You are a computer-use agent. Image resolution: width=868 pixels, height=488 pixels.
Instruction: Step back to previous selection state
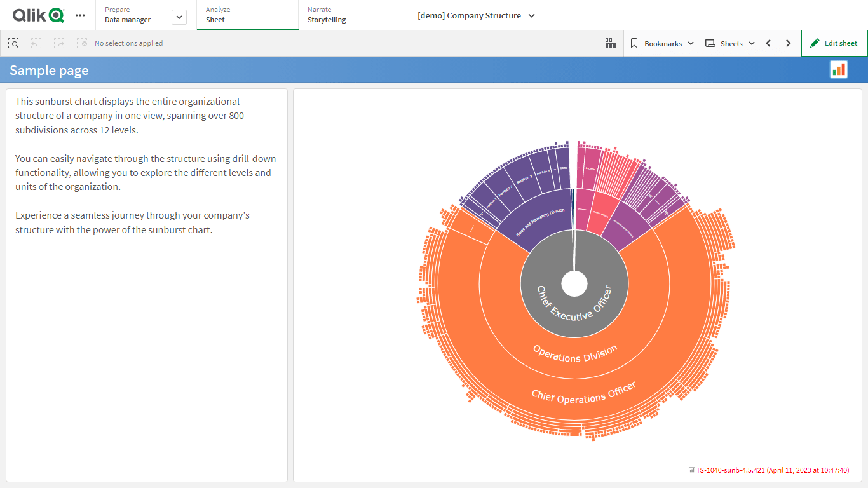pyautogui.click(x=36, y=43)
